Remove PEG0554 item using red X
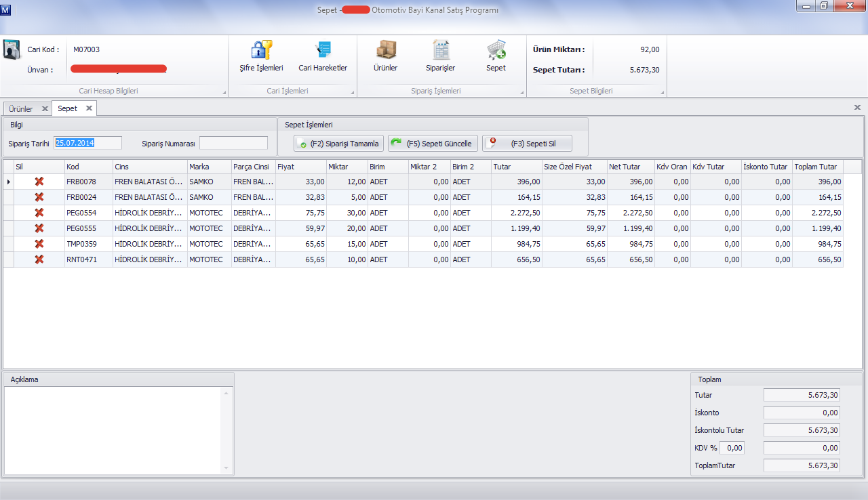This screenshot has width=868, height=500. click(x=39, y=213)
